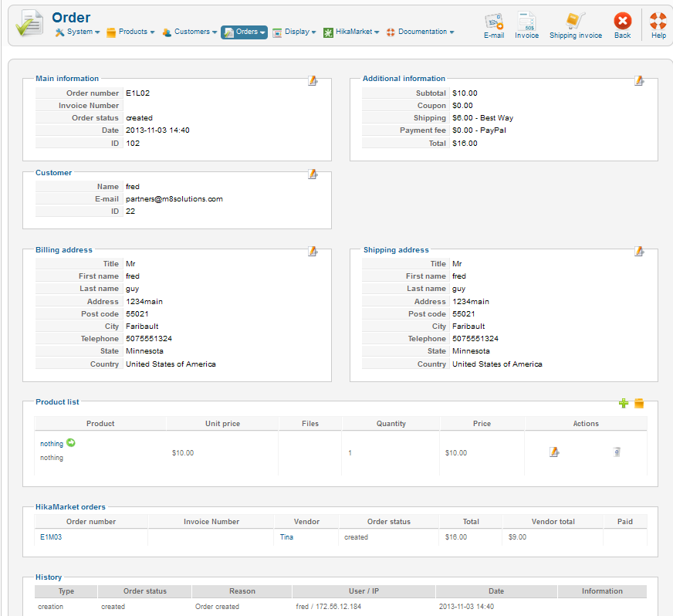Click the nothing product name link
The height and width of the screenshot is (616, 673).
52,443
